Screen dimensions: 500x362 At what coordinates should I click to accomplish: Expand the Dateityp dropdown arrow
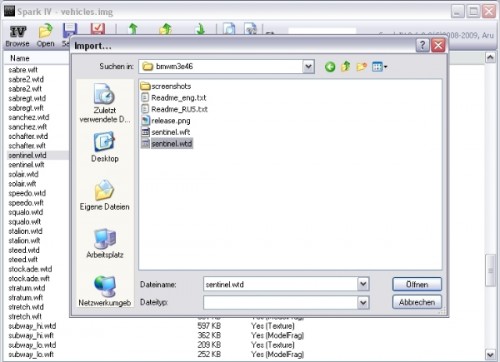point(363,303)
